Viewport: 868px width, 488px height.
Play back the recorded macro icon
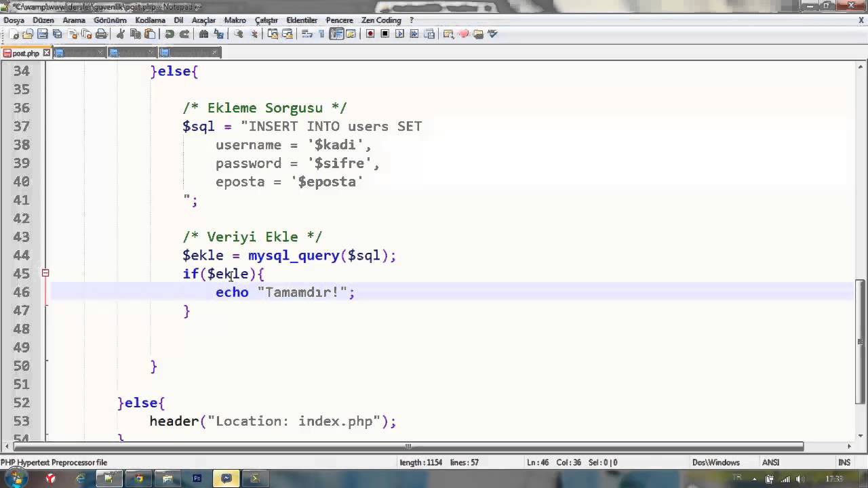399,34
